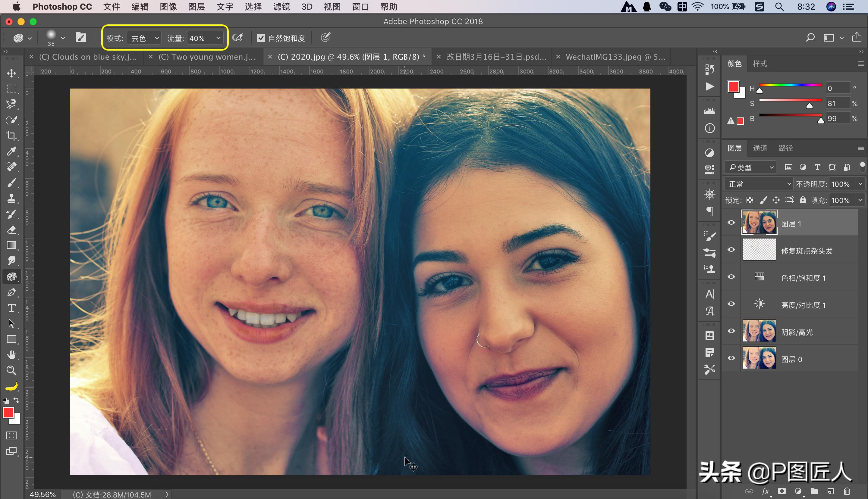
Task: Select the Crop tool
Action: [x=11, y=136]
